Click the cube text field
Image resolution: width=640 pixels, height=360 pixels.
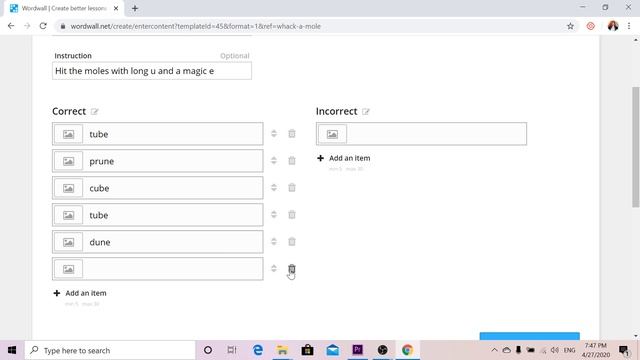173,188
